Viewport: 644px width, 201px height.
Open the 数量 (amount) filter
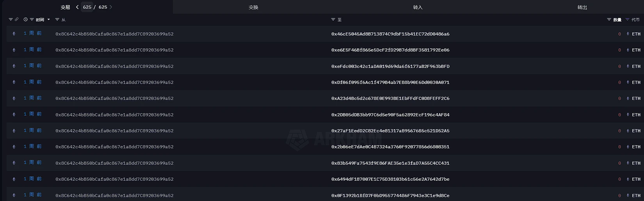point(609,20)
